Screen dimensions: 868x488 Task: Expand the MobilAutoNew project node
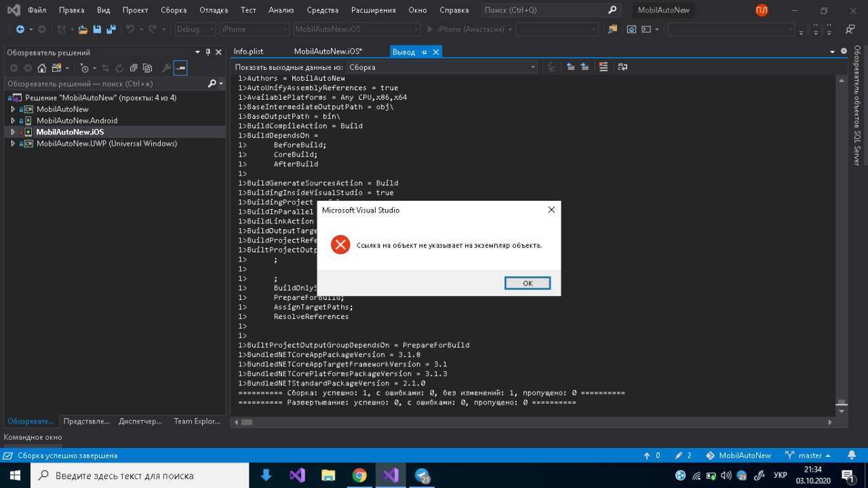12,109
